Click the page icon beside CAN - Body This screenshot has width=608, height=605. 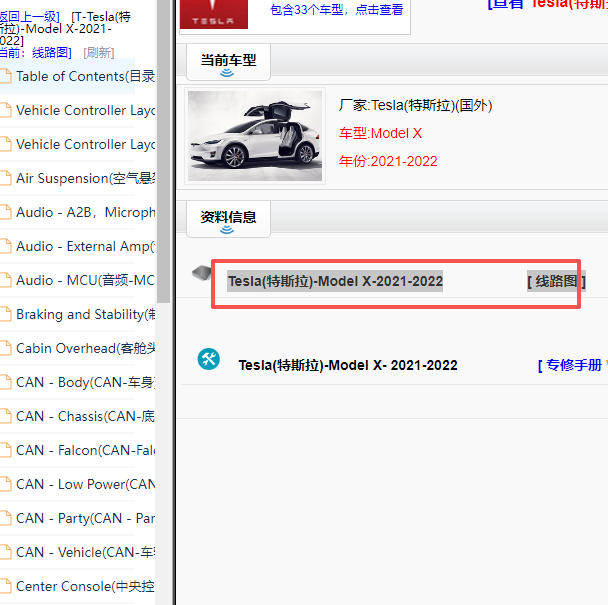coord(5,382)
